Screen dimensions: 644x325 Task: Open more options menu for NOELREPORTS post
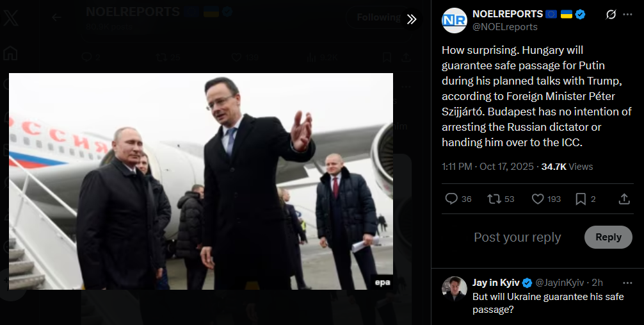point(627,14)
